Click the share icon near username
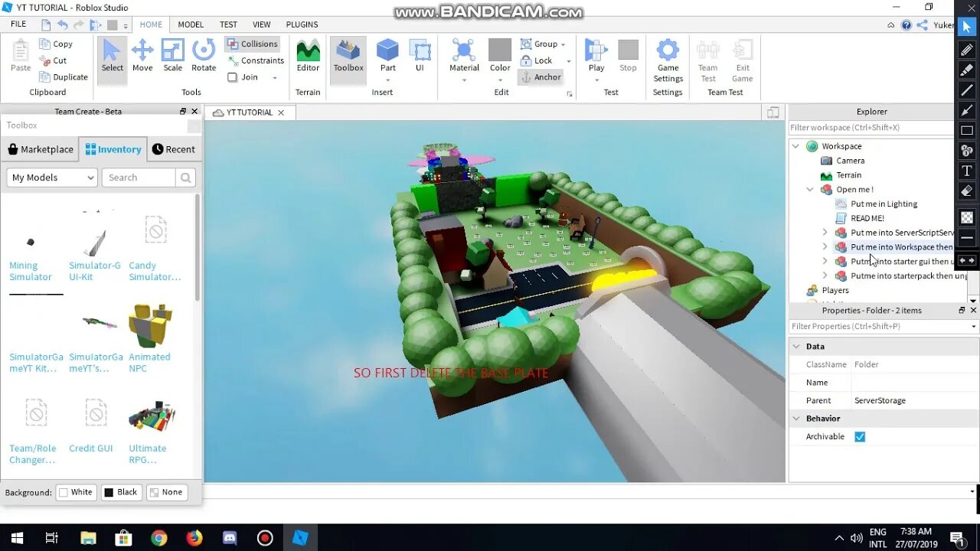The image size is (980, 551). pos(923,25)
